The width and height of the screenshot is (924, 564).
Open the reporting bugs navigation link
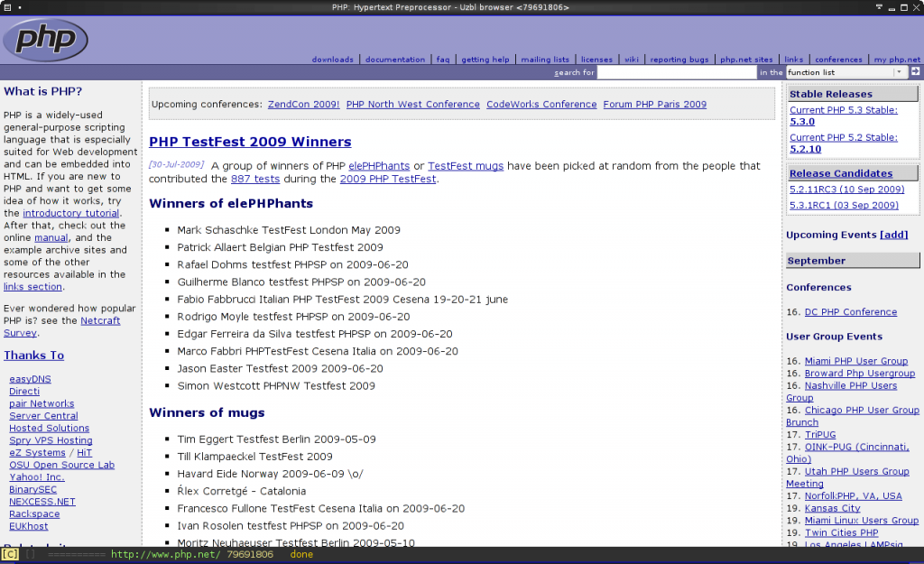pos(679,60)
